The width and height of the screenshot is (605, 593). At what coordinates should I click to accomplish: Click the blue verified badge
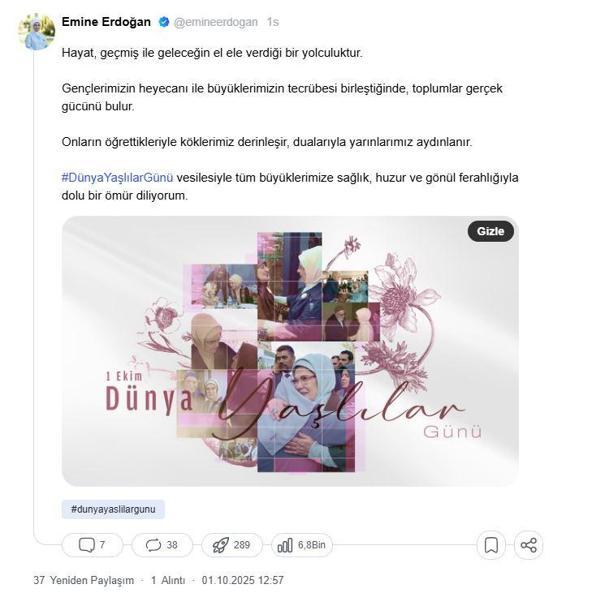point(164,22)
